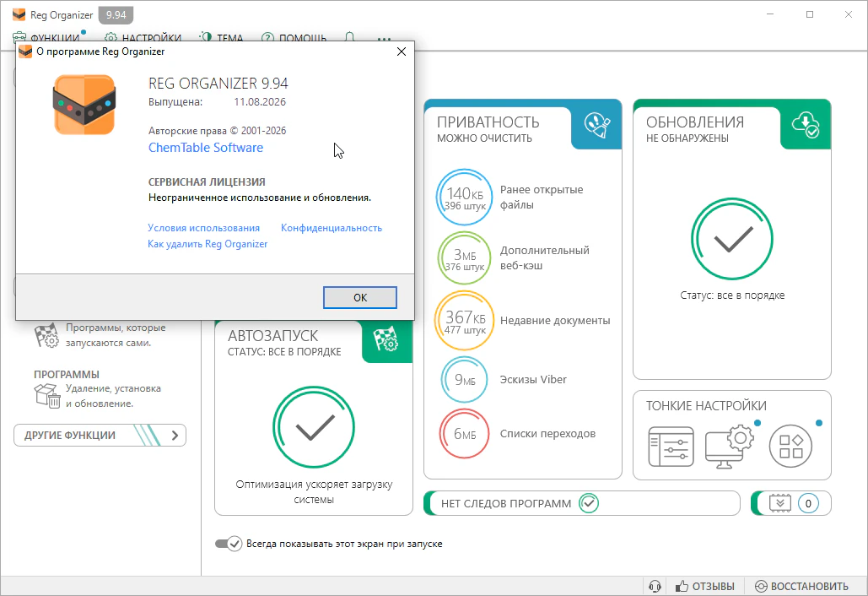
Task: Toggle Всегда показывать этот экран при запуске switch
Action: (228, 544)
